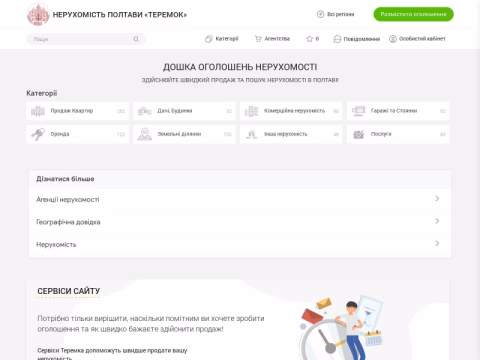Image resolution: width=480 pixels, height=360 pixels.
Task: Expand the Географічна довідка chevron
Action: 437,221
